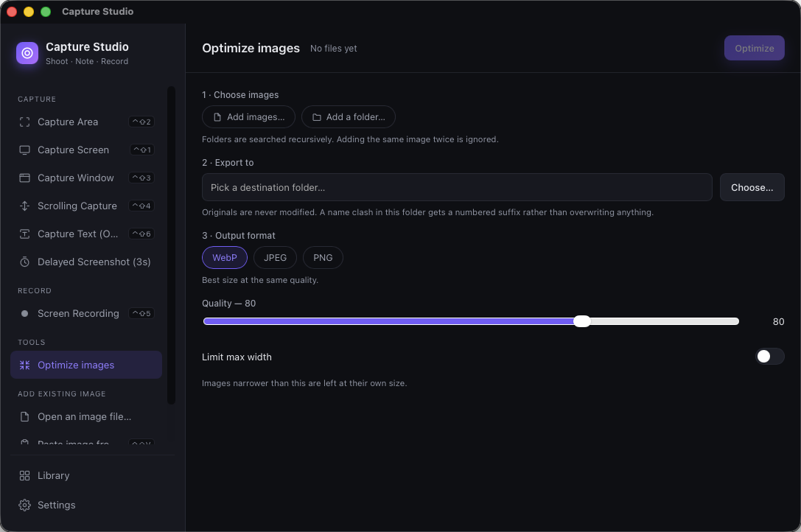Start Screen Recording from sidebar
Screen dimensions: 801x532
pos(86,314)
